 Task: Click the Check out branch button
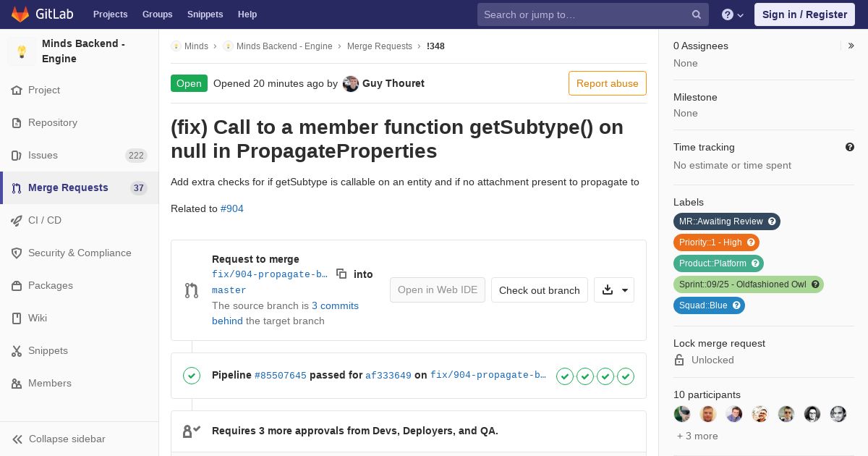tap(540, 290)
